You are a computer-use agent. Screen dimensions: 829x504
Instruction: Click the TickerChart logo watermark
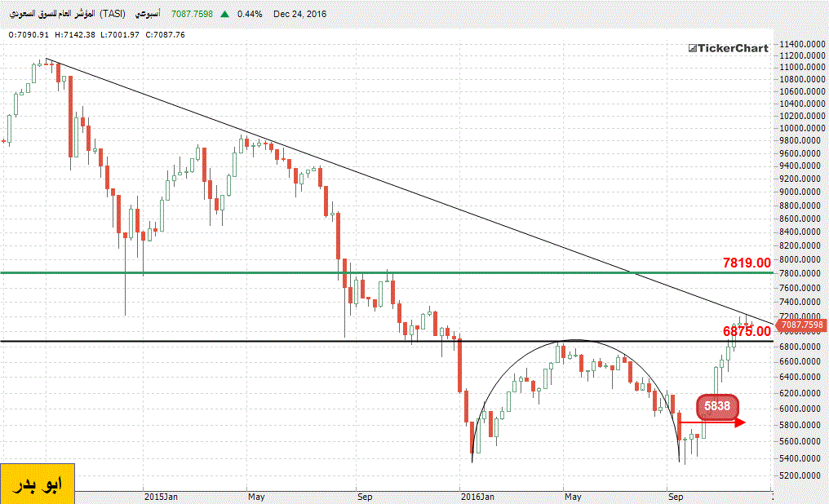point(727,48)
